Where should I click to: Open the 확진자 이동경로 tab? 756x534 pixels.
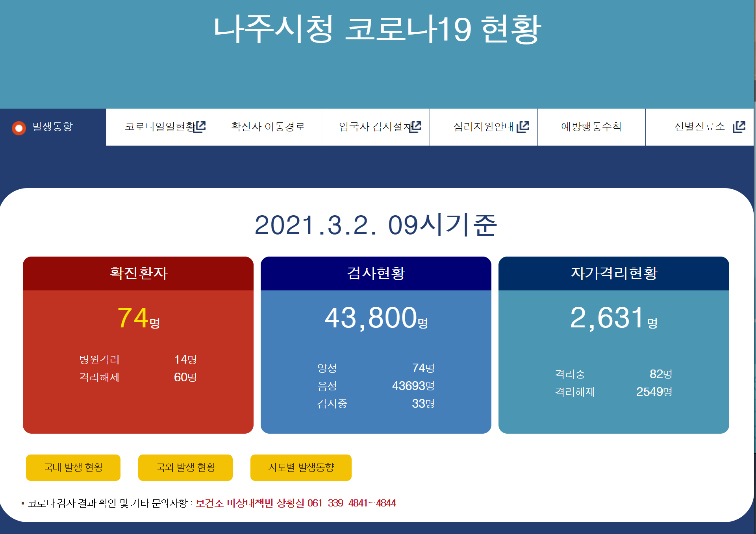tap(268, 127)
